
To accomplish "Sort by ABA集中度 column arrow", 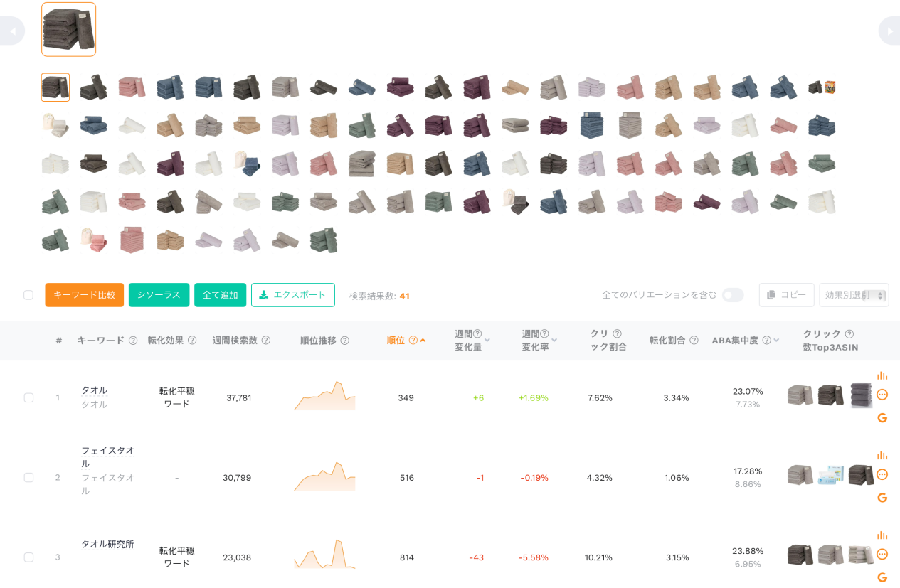I will [776, 341].
